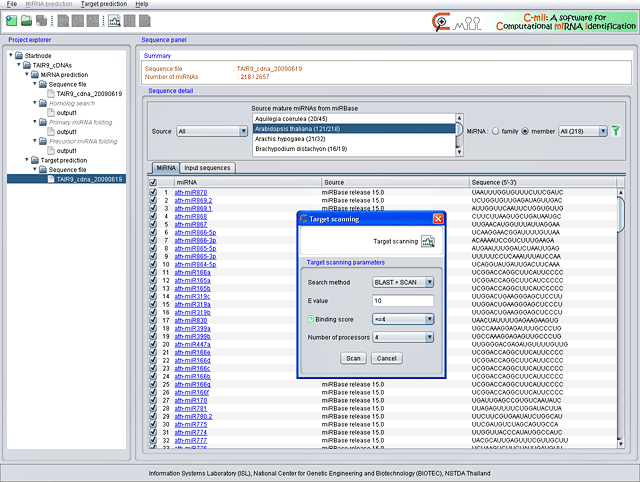Collapse the MiRNA prediction tree node
The height and width of the screenshot is (482, 640).
pos(27,74)
